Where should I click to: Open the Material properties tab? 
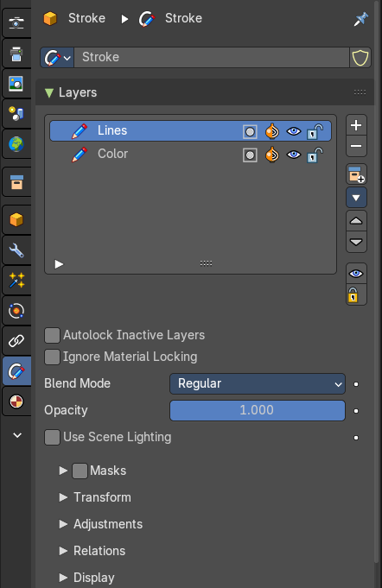pos(16,401)
